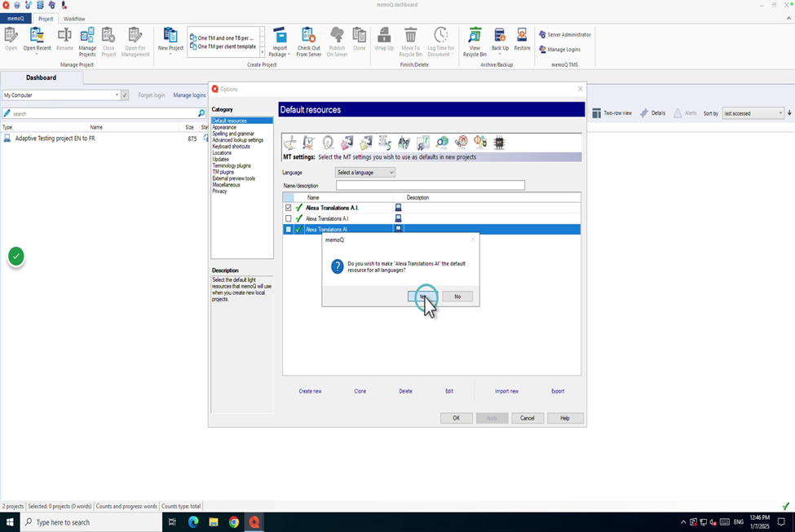Open File Explorer from the taskbar

pyautogui.click(x=214, y=522)
